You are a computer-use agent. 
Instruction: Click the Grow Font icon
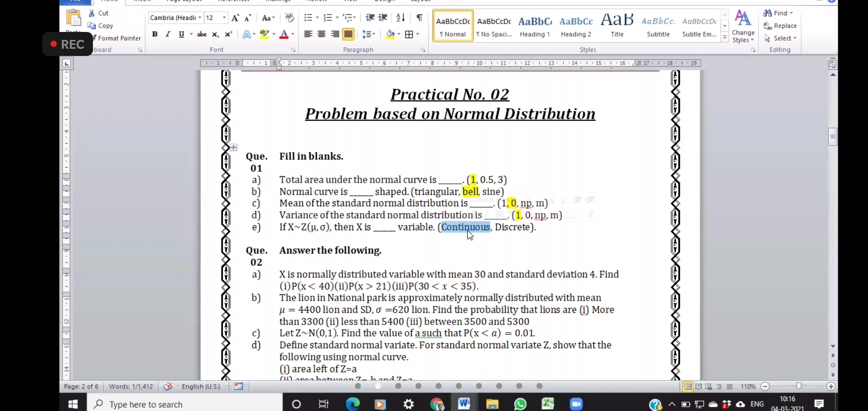pos(235,18)
